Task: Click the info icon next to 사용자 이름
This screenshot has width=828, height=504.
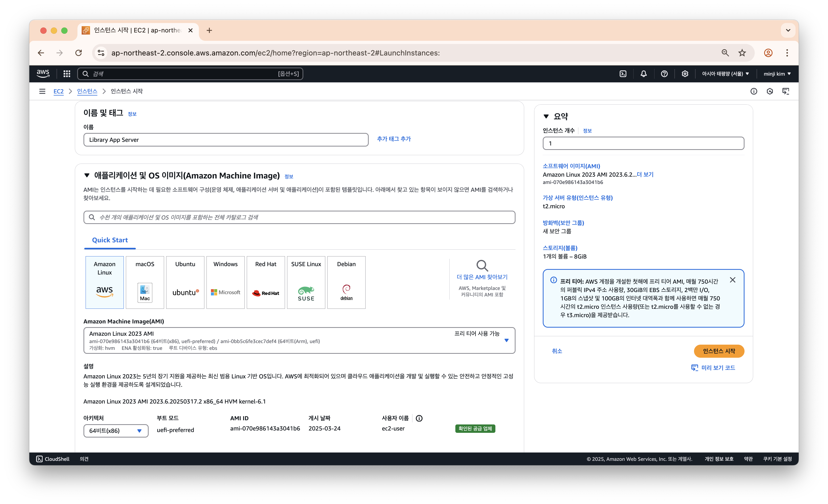Action: pyautogui.click(x=419, y=418)
